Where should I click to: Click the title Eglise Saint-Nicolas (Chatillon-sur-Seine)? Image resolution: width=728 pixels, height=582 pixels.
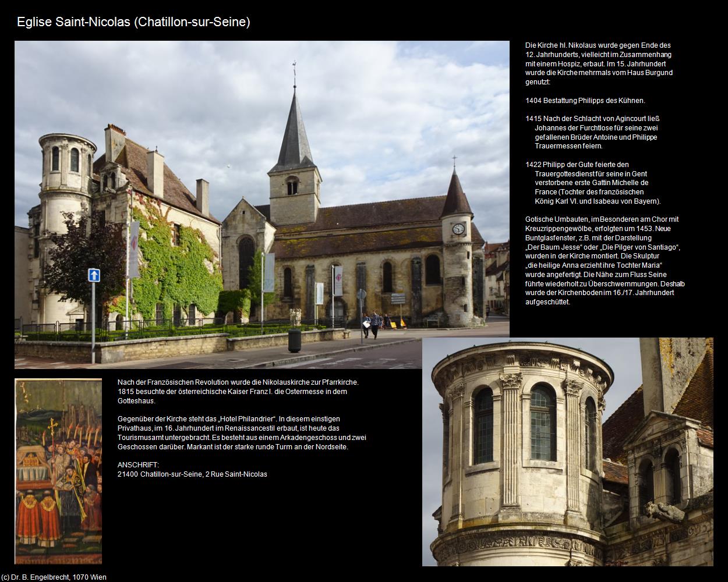[133, 22]
